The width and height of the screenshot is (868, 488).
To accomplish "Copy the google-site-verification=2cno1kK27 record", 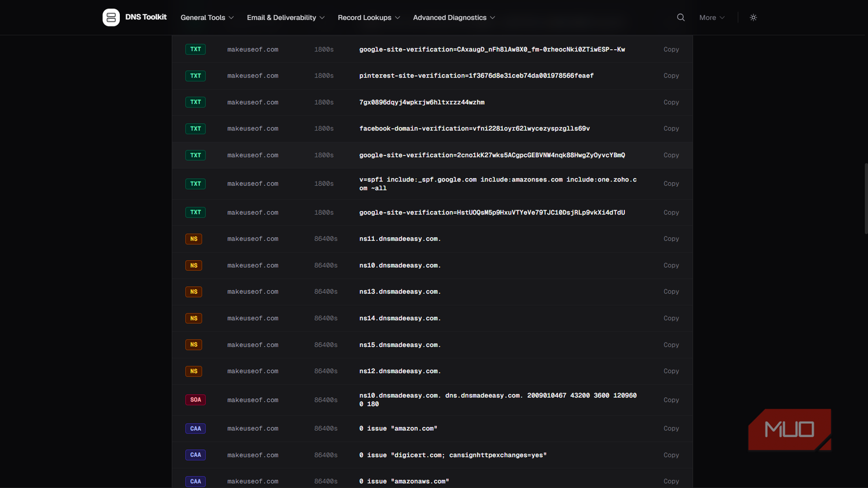I will click(671, 155).
